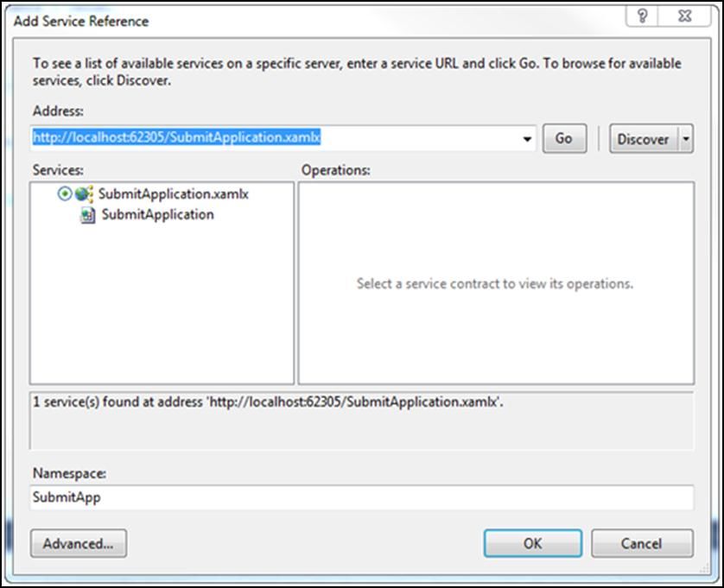
Task: Select the SubmitApplication.xamlx service tree item
Action: (x=173, y=194)
